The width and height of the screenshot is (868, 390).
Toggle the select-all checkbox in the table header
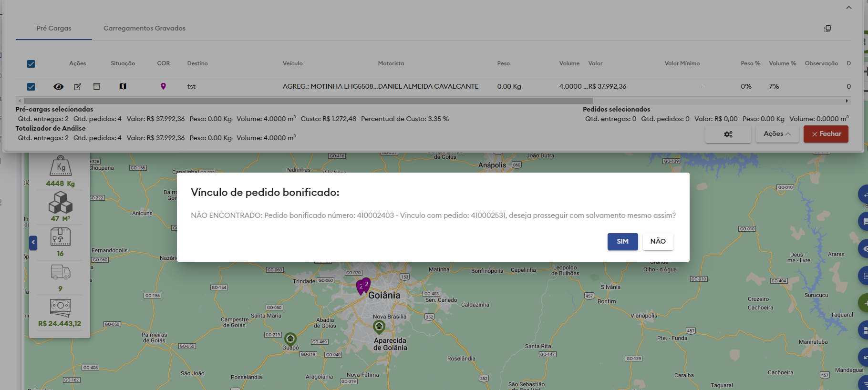pos(31,64)
